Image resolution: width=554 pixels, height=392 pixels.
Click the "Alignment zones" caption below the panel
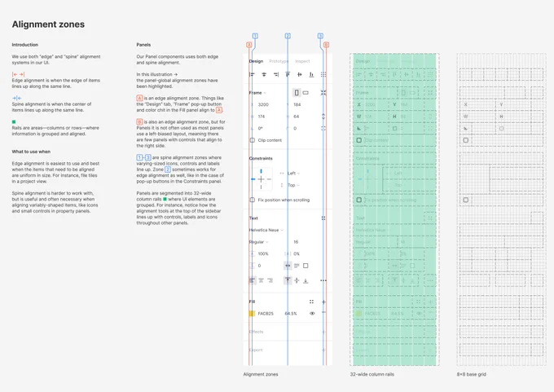point(261,374)
